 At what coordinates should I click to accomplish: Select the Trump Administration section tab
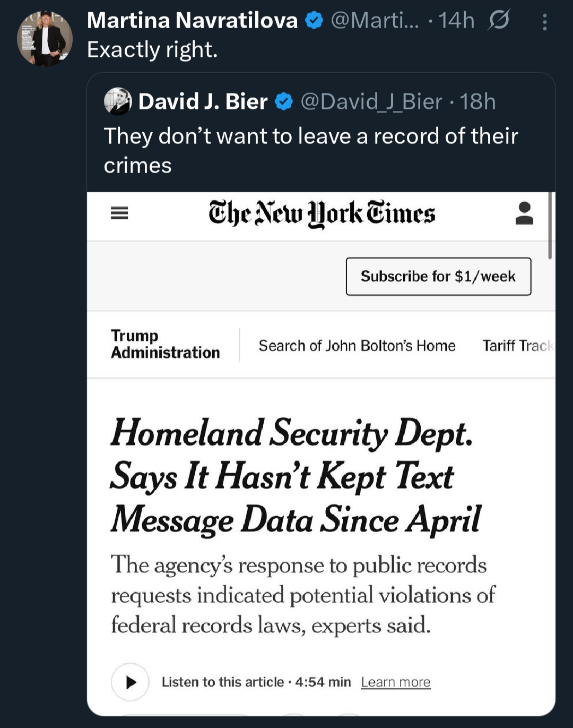(165, 344)
